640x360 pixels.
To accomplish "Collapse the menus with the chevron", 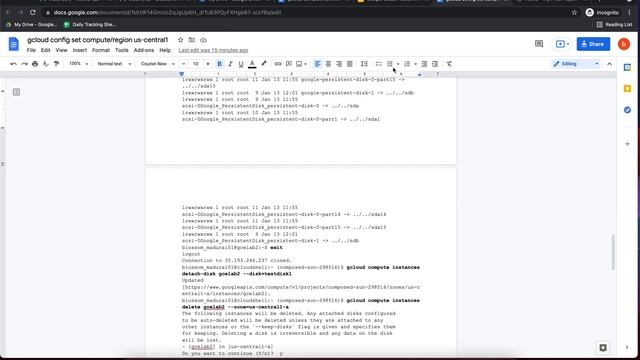I will (609, 64).
